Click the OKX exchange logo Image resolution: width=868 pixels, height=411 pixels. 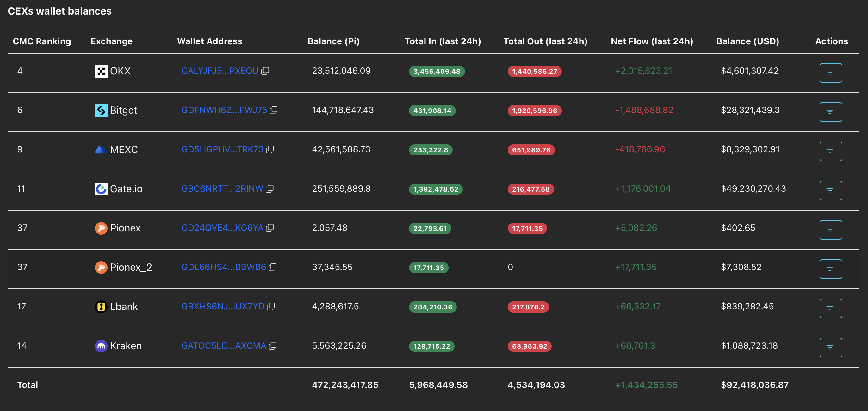pyautogui.click(x=101, y=71)
